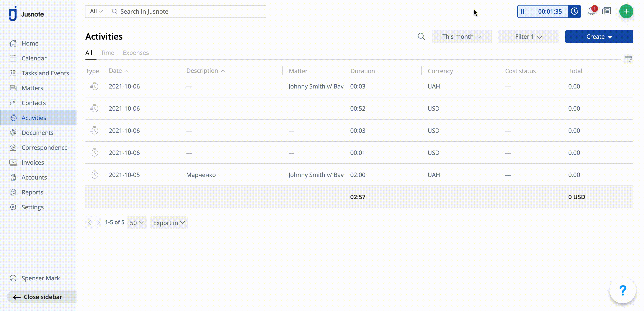Click the Documents sidebar icon
The height and width of the screenshot is (311, 644).
pyautogui.click(x=13, y=133)
